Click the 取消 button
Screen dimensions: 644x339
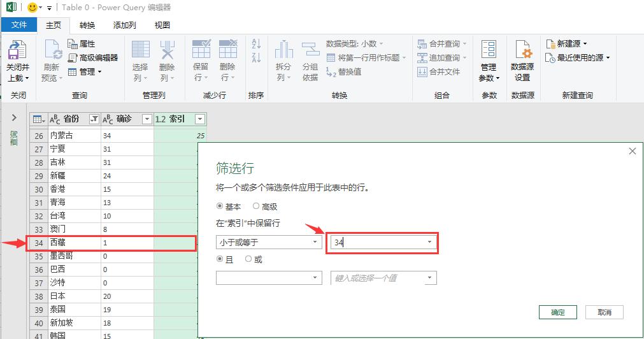tap(605, 312)
